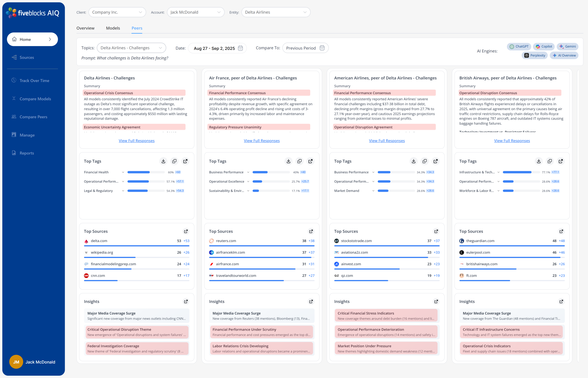Viewport: 588px width, 378px height.
Task: Toggle the Copilot engine chip
Action: click(x=544, y=46)
